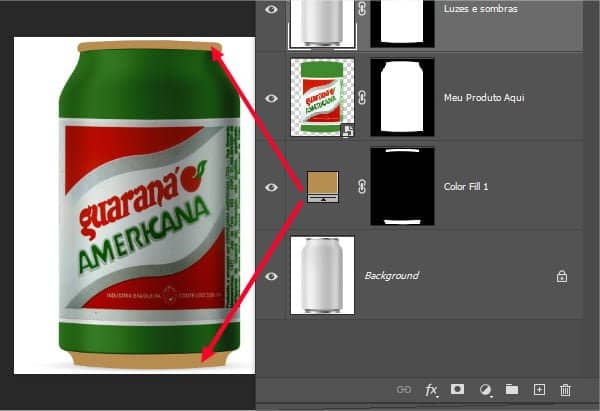The image size is (600, 411).
Task: Select the Luzes e sombras layer mask
Action: (x=403, y=23)
